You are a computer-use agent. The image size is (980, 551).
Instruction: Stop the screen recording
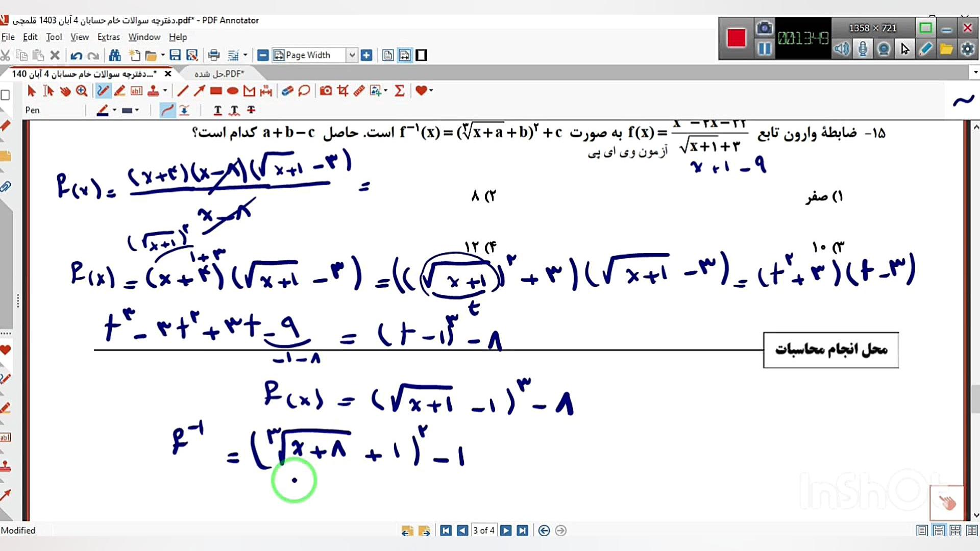736,38
